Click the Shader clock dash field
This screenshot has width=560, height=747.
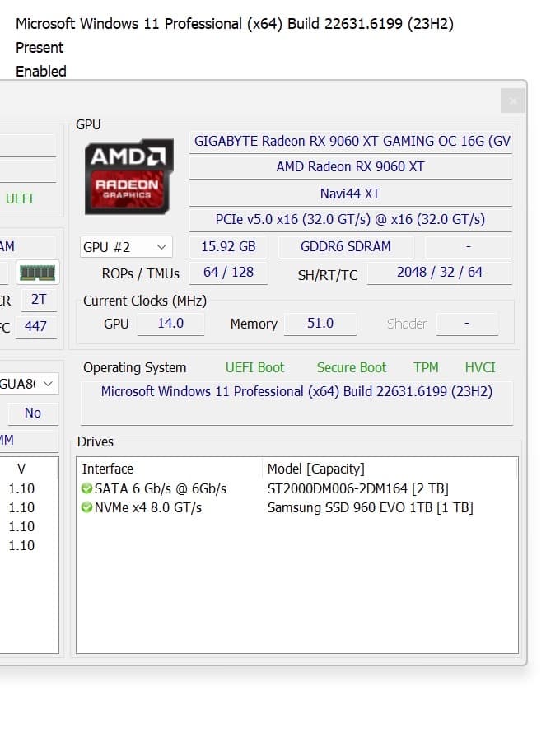[467, 324]
